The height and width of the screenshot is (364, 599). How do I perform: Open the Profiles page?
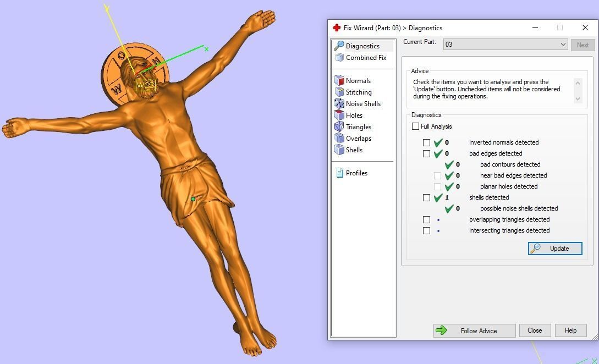tap(356, 173)
